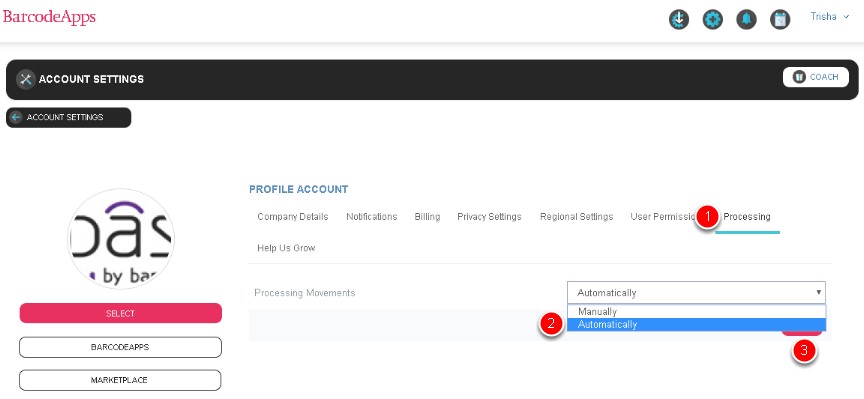Open the calendar icon in header
Viewport: 864px width, 399px height.
780,19
